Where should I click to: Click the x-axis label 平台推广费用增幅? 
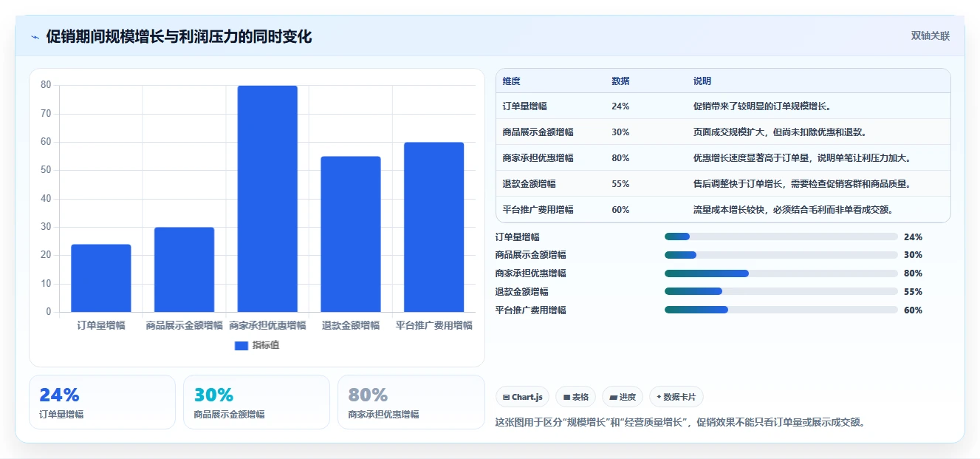point(434,325)
